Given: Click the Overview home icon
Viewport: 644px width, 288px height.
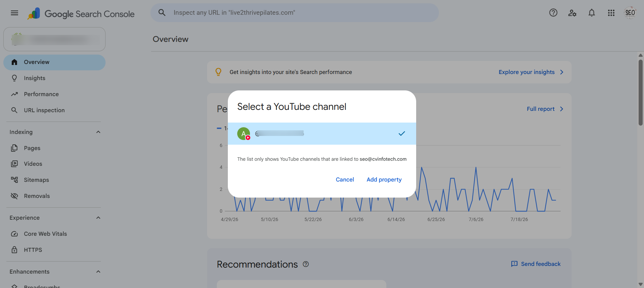Looking at the screenshot, I should pyautogui.click(x=14, y=62).
